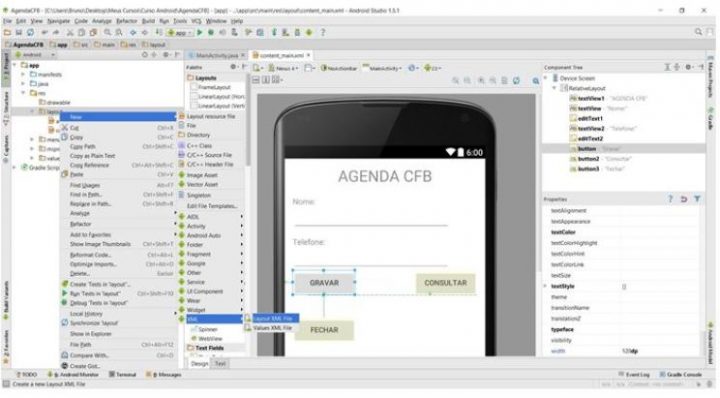Open the help question mark toolbar icon
This screenshot has width=720, height=398.
(323, 33)
